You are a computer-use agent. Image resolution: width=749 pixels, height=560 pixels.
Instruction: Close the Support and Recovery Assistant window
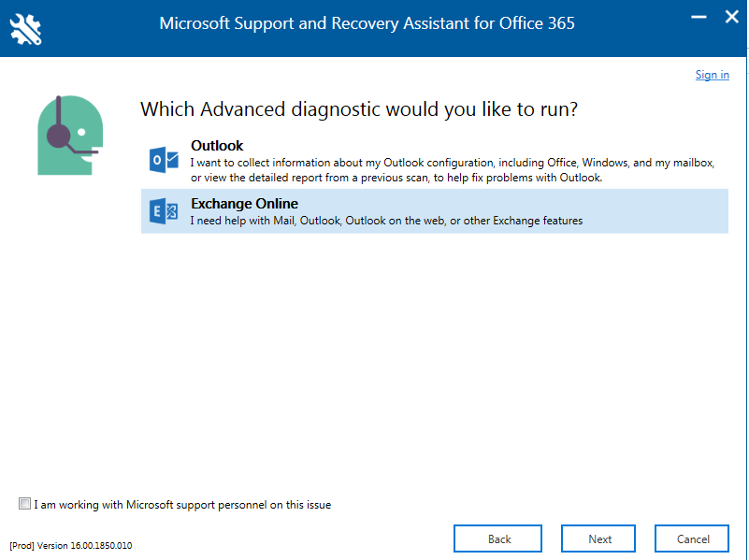coord(731,17)
